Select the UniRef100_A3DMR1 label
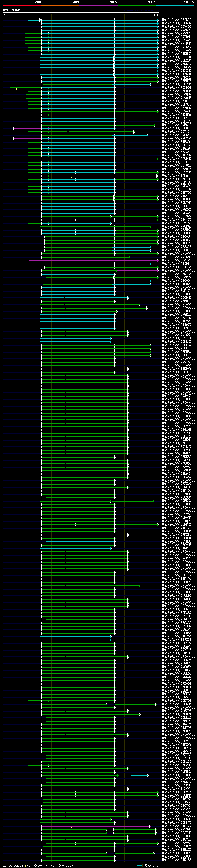The width and height of the screenshot is (197, 868). [x=177, y=853]
